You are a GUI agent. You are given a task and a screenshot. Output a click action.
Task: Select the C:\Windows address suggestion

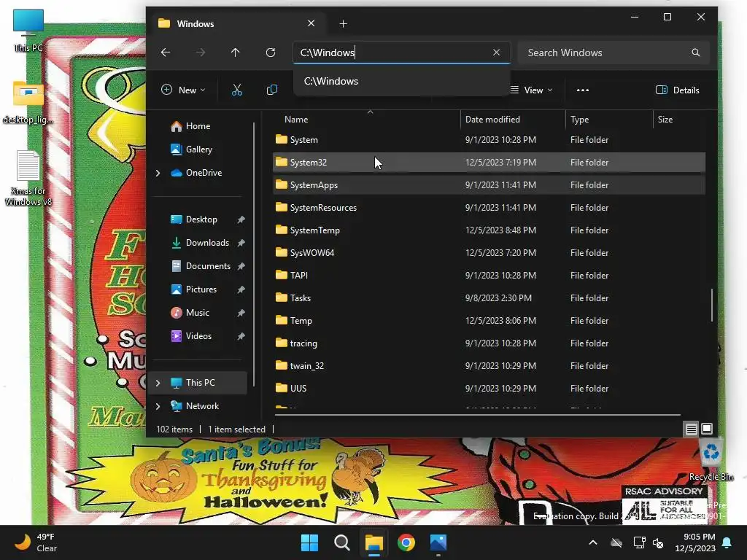tap(402, 81)
